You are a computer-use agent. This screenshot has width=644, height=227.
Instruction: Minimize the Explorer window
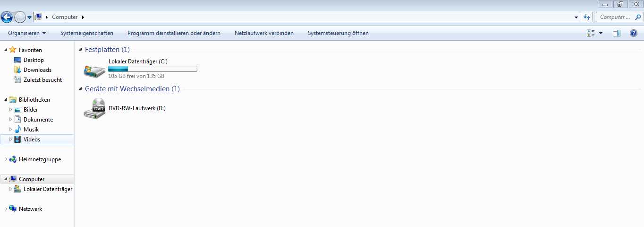click(605, 4)
